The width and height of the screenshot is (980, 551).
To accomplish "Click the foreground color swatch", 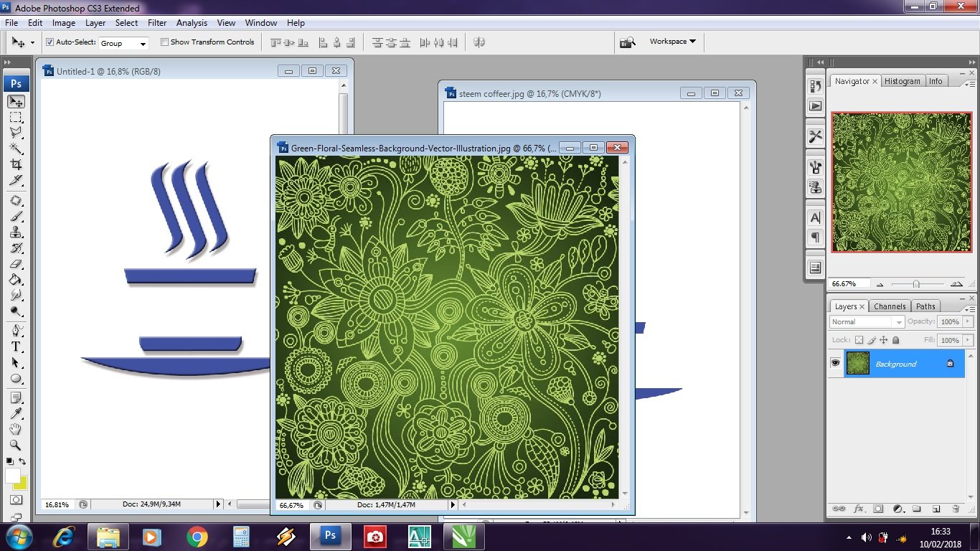I will (x=13, y=476).
